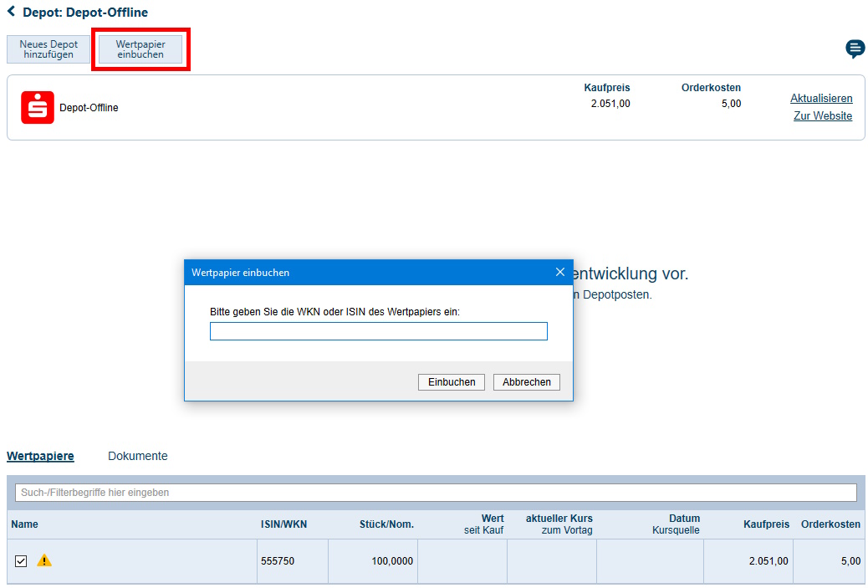Click the Such-/Filterbegriffe search field

[435, 493]
